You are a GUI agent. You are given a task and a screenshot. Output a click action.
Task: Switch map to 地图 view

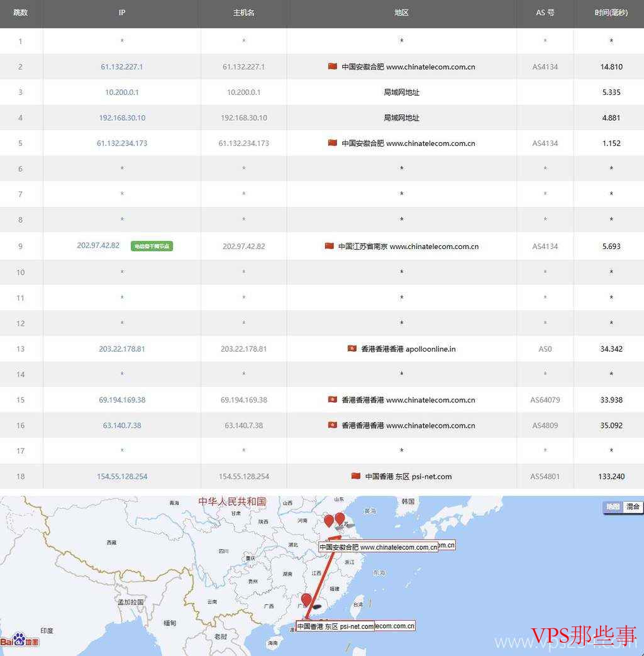pyautogui.click(x=613, y=507)
